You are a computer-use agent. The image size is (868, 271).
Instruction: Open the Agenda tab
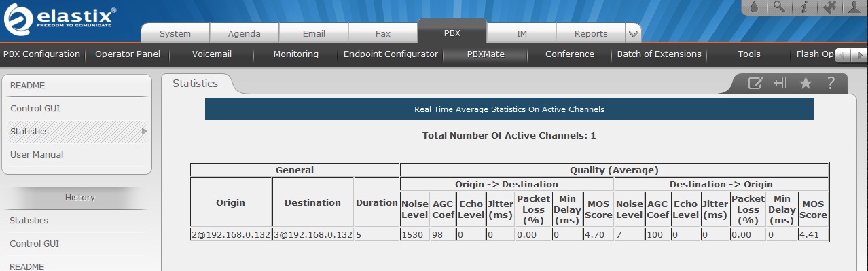[244, 33]
